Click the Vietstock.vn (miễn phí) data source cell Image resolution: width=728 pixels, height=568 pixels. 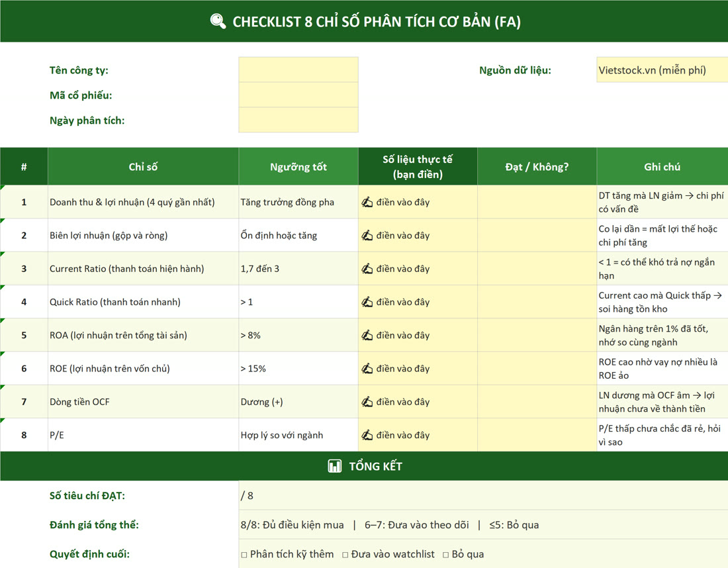662,70
